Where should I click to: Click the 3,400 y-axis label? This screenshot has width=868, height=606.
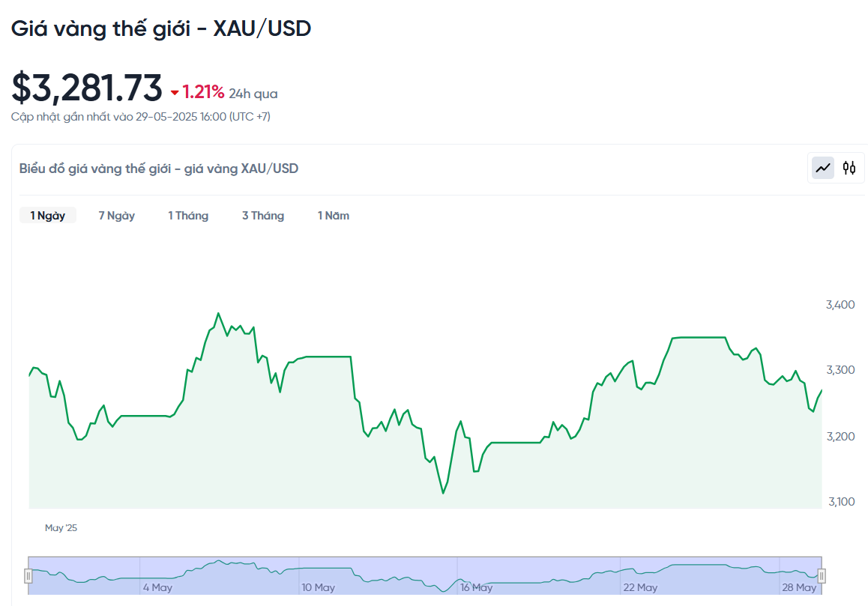click(840, 305)
